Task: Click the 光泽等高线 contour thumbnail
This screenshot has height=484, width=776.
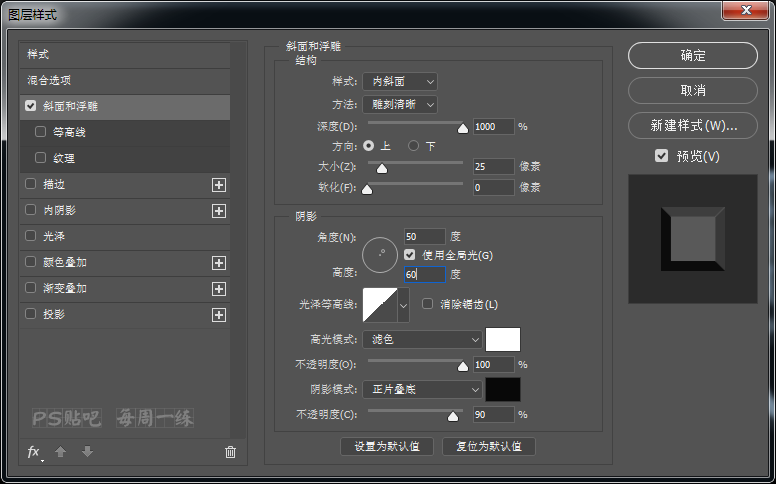Action: click(380, 305)
